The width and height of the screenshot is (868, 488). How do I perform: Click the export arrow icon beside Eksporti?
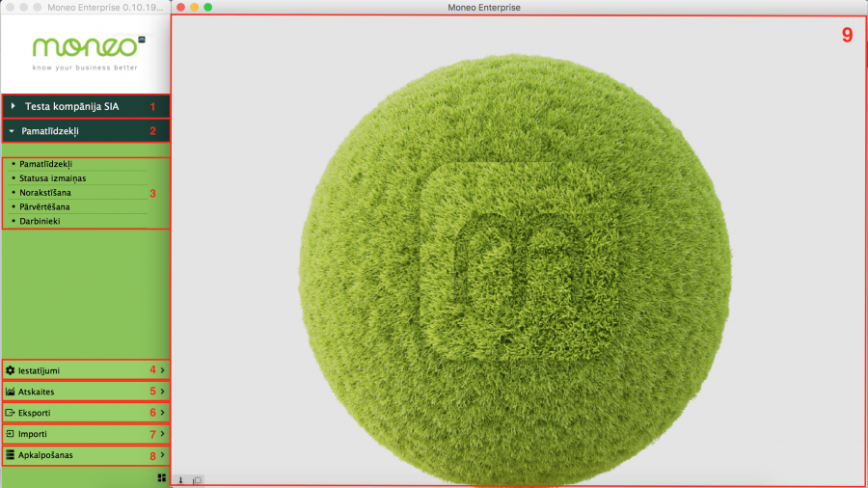[11, 413]
